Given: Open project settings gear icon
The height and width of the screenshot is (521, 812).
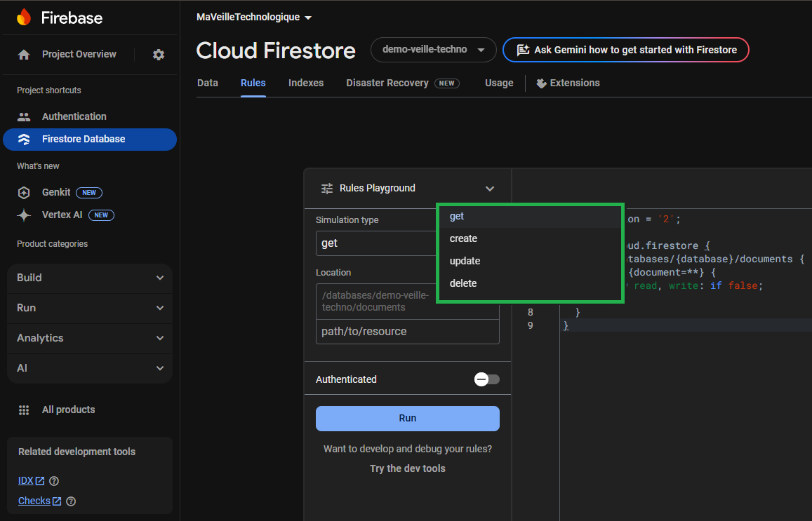Looking at the screenshot, I should (159, 54).
